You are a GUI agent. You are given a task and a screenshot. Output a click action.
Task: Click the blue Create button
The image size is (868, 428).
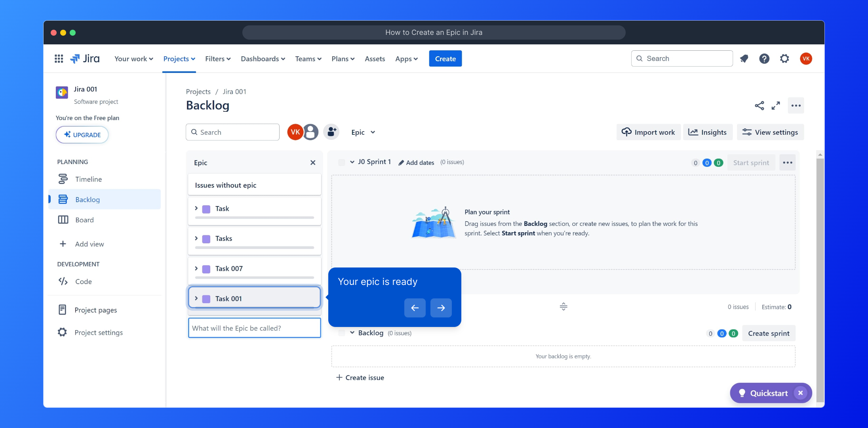point(445,59)
